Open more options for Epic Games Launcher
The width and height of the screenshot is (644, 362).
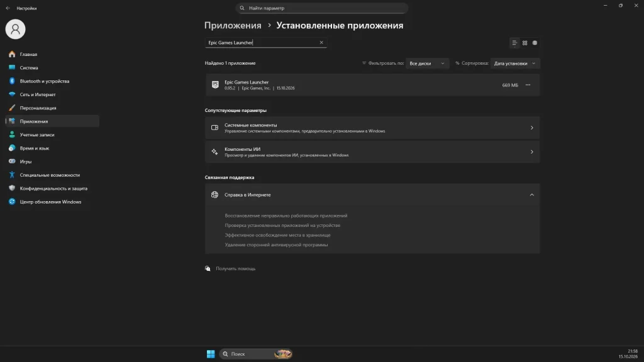pos(528,85)
